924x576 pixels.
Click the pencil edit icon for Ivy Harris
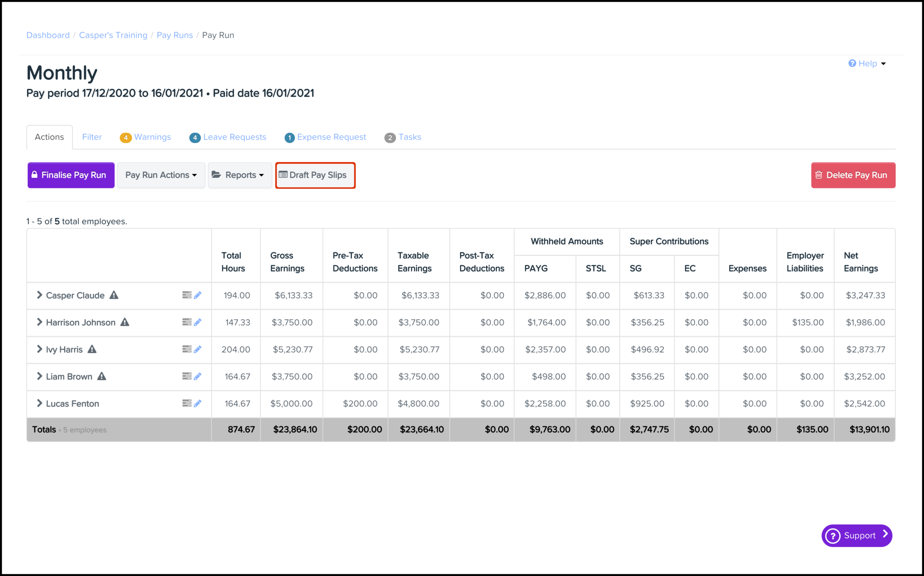(x=198, y=349)
